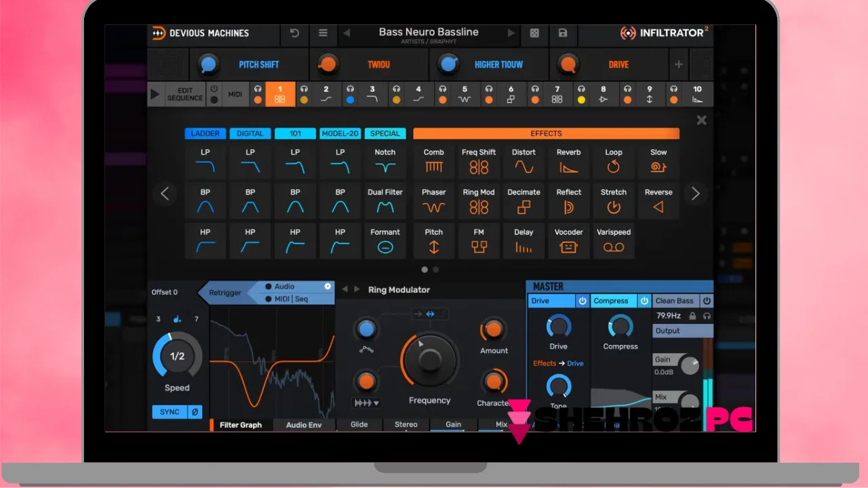Image resolution: width=868 pixels, height=488 pixels.
Task: Pick the Delay effect icon
Action: [524, 248]
